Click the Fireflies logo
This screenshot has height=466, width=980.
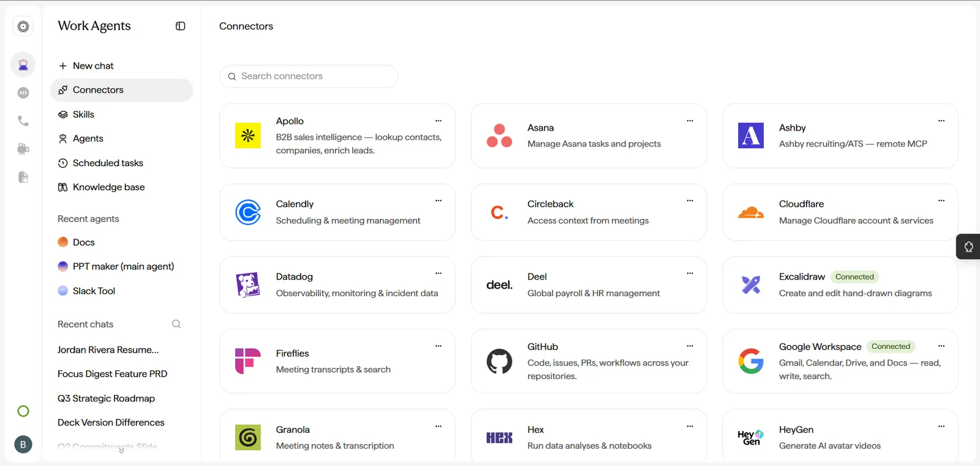[x=248, y=361]
